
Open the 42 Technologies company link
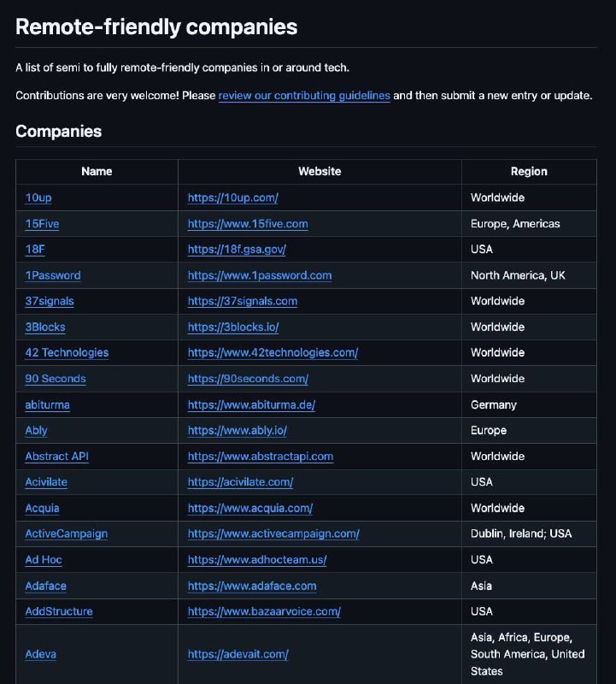point(67,352)
